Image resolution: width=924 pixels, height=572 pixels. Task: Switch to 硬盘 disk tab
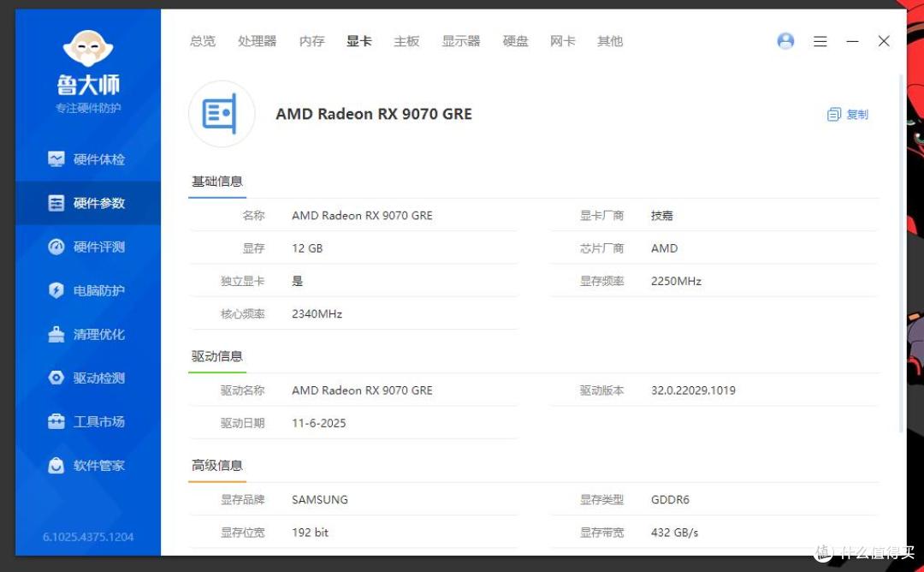(x=516, y=41)
